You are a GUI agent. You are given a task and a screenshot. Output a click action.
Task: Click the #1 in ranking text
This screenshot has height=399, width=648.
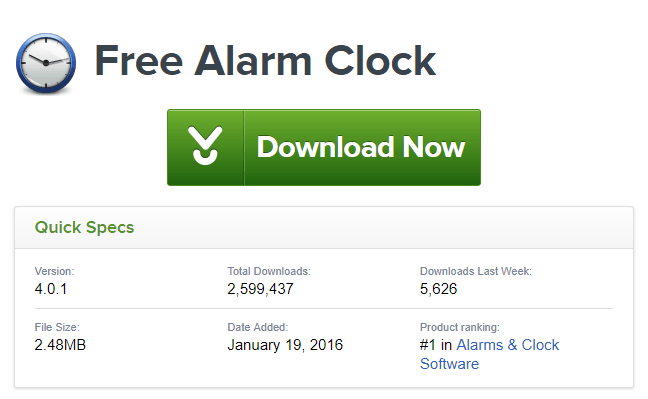click(436, 345)
